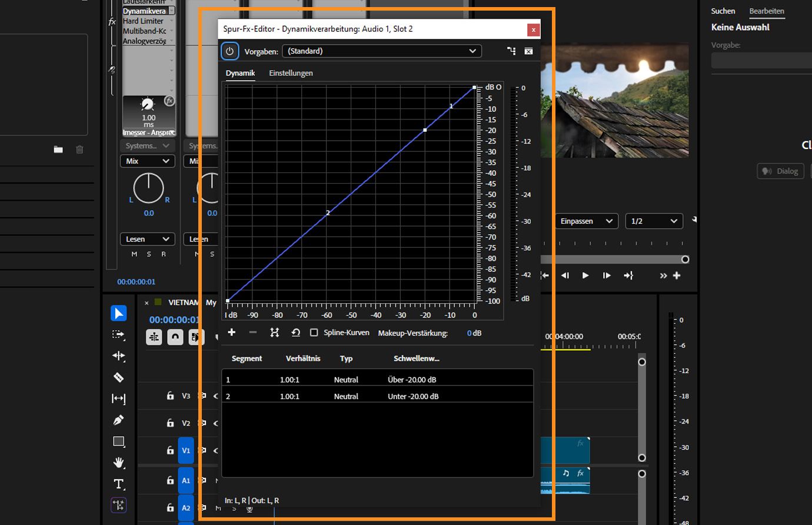Select the Type tool
Viewport: 812px width, 525px height.
coord(118,484)
